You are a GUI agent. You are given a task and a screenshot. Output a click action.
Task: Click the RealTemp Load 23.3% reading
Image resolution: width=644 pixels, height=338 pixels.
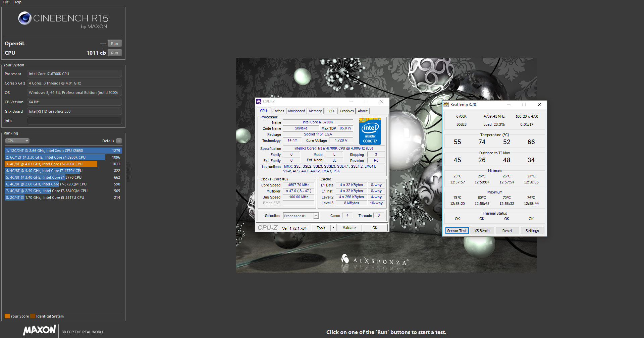494,124
